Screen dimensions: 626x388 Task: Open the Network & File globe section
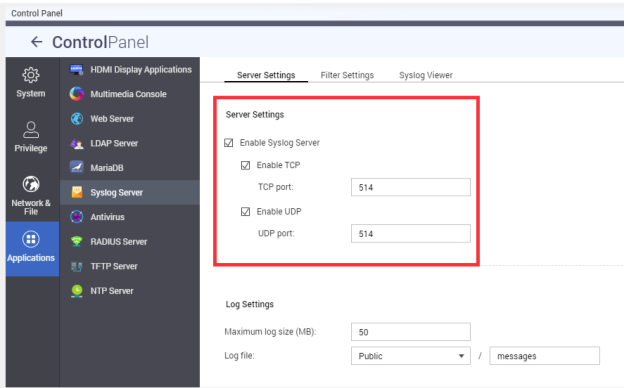[31, 195]
